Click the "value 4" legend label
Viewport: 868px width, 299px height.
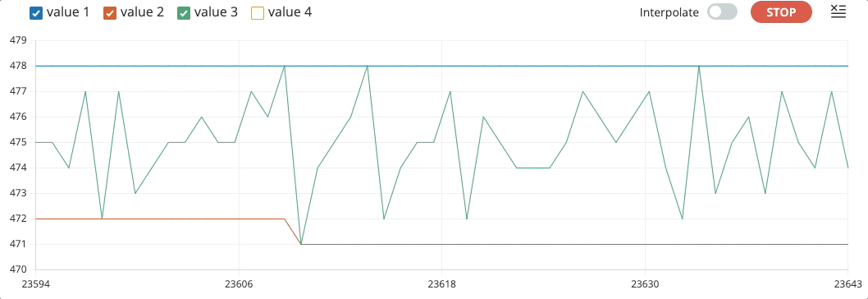pyautogui.click(x=290, y=12)
